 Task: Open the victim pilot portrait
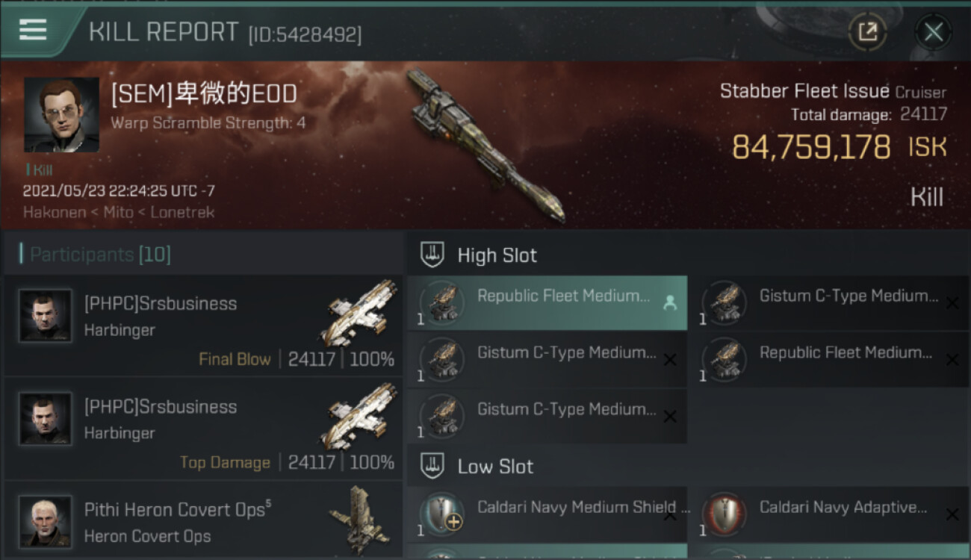(x=61, y=114)
